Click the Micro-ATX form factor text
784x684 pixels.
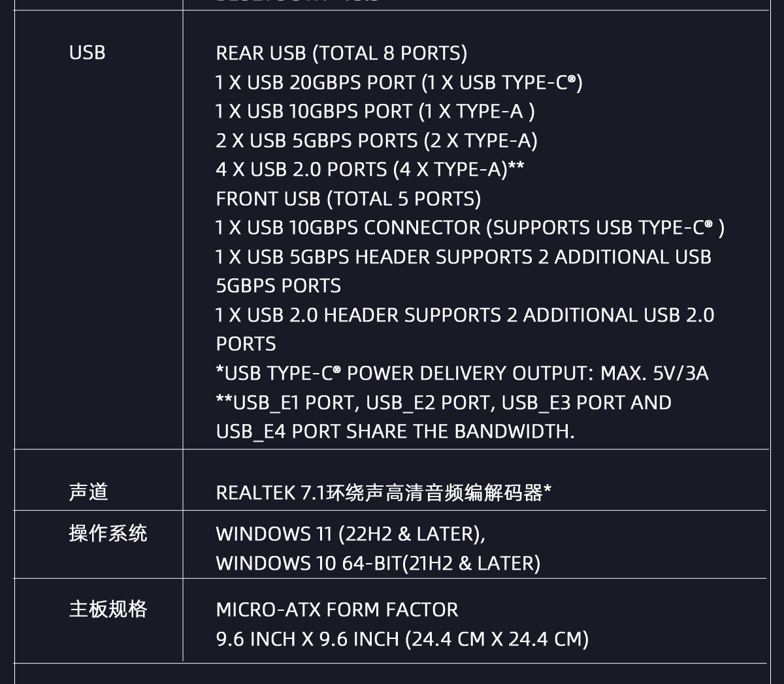[x=337, y=610]
